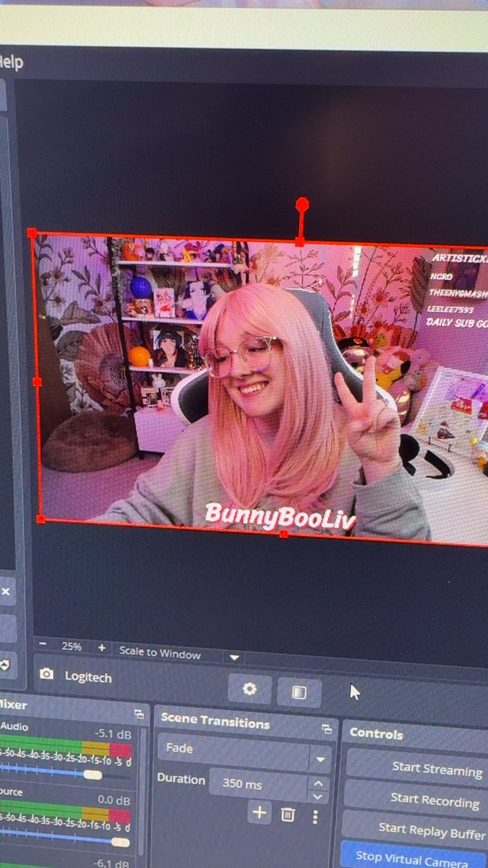This screenshot has width=488, height=868.
Task: Increase transition duration with the up arrow
Action: pos(319,782)
